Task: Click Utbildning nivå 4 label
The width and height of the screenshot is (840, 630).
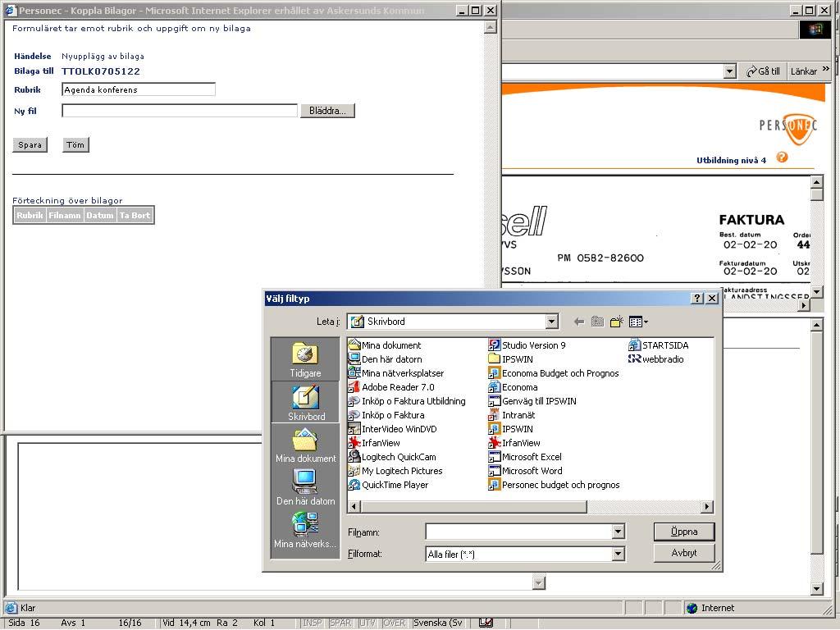Action: (x=731, y=160)
